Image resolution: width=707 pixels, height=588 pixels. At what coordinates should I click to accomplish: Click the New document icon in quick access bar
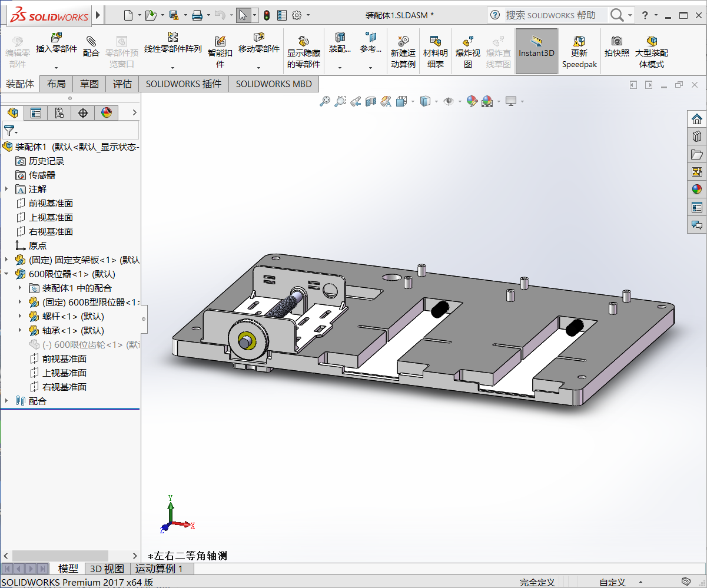(x=128, y=15)
